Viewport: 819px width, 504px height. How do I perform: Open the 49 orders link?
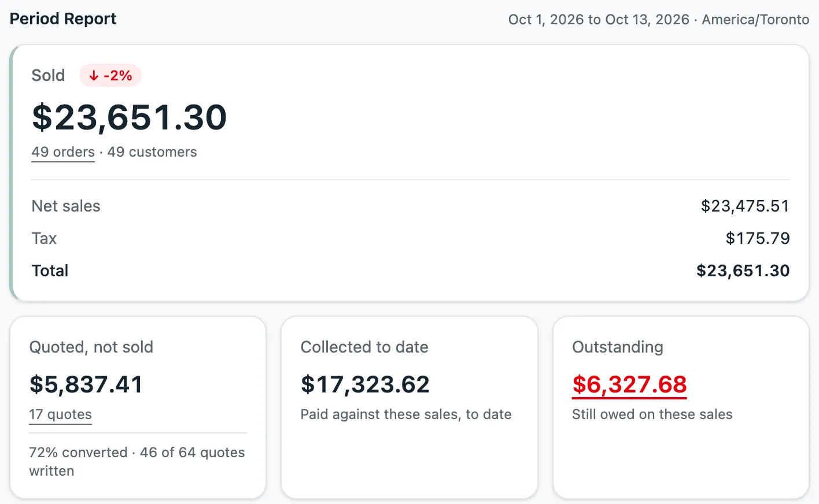63,152
